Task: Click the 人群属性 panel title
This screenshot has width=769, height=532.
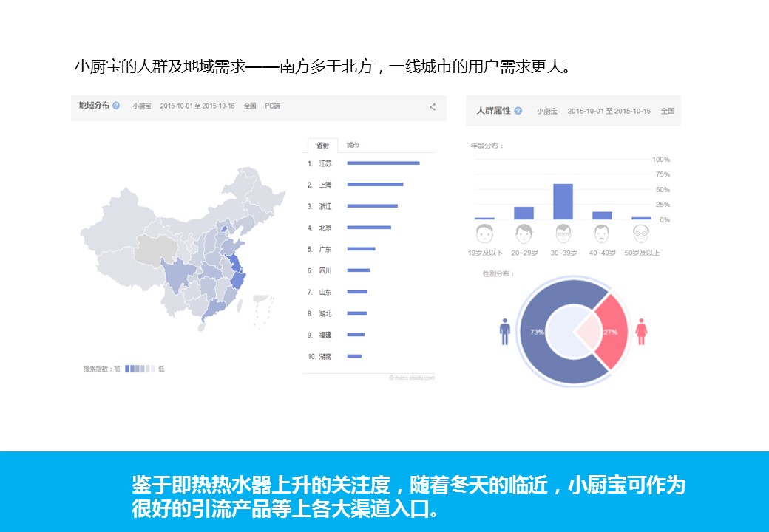Action: click(x=494, y=111)
